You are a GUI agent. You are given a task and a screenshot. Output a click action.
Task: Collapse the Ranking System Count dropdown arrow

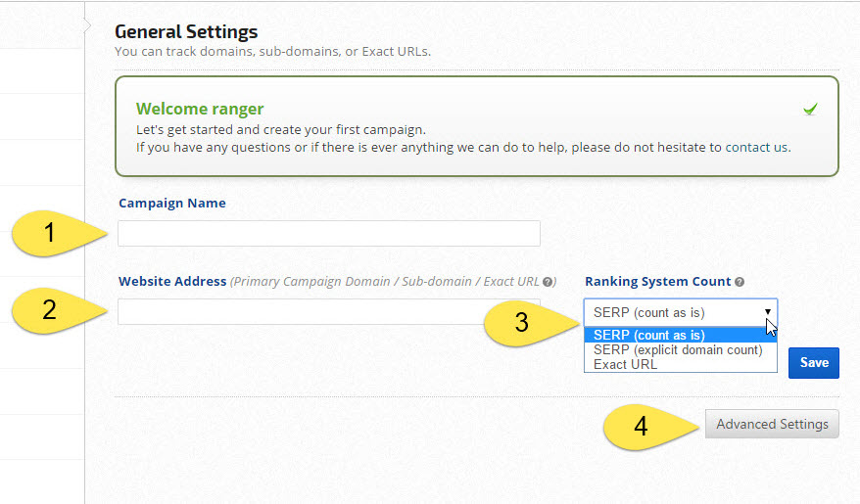768,312
